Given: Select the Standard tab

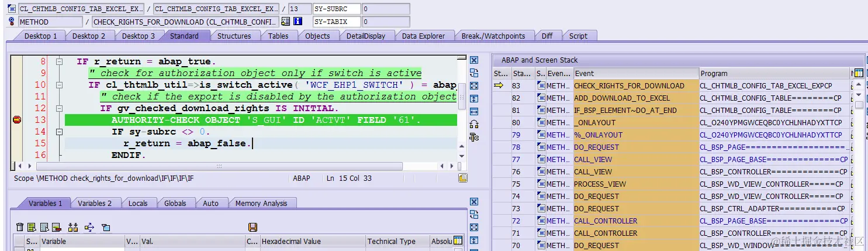Looking at the screenshot, I should click(x=184, y=36).
